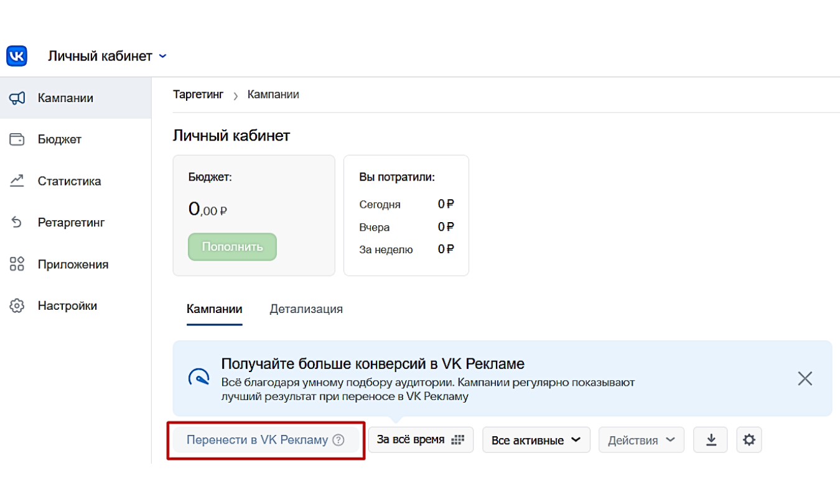Click the VK logo in the corner
This screenshot has height=504, width=840.
pos(16,55)
